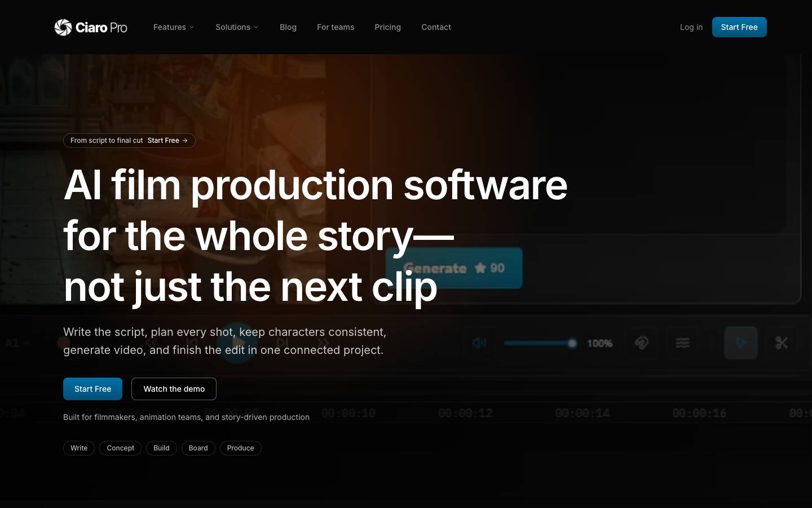Go to the For teams page
Viewport: 812px width, 508px height.
point(336,27)
